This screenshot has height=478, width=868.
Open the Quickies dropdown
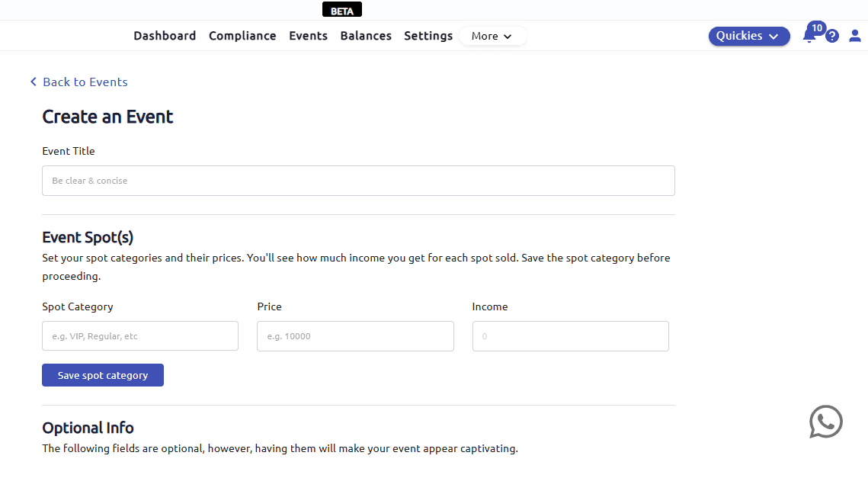tap(749, 36)
